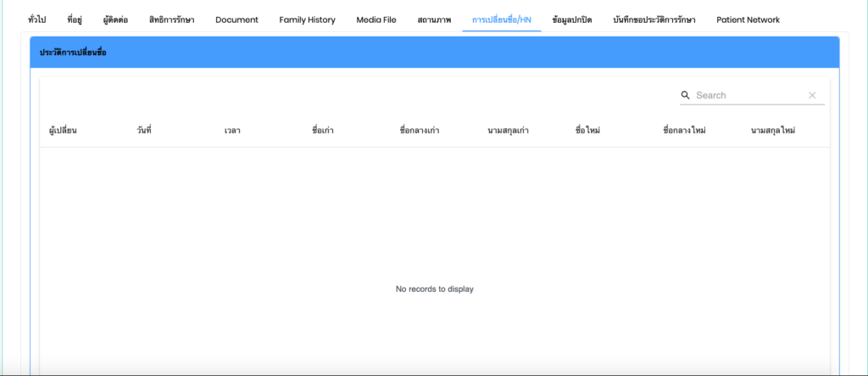
Task: Select the ผู้ติดต่อ tab
Action: pyautogui.click(x=115, y=20)
